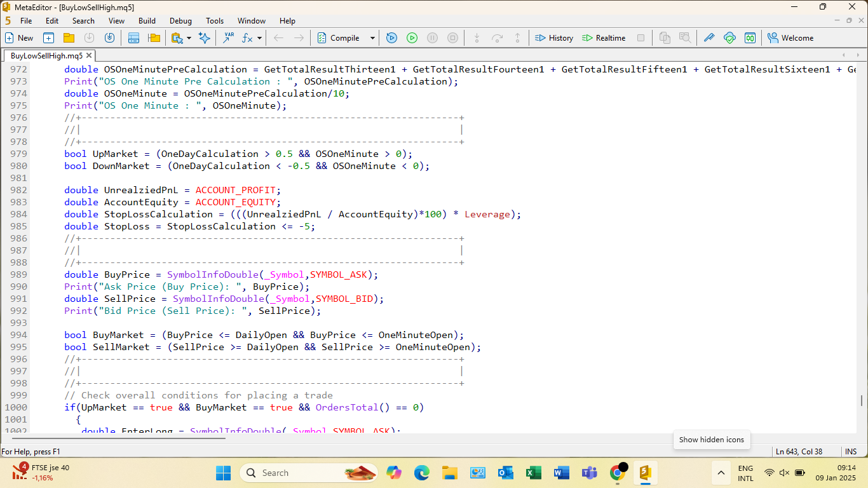Image resolution: width=868 pixels, height=488 pixels.
Task: Click the Realtime profiling button
Action: tap(604, 38)
